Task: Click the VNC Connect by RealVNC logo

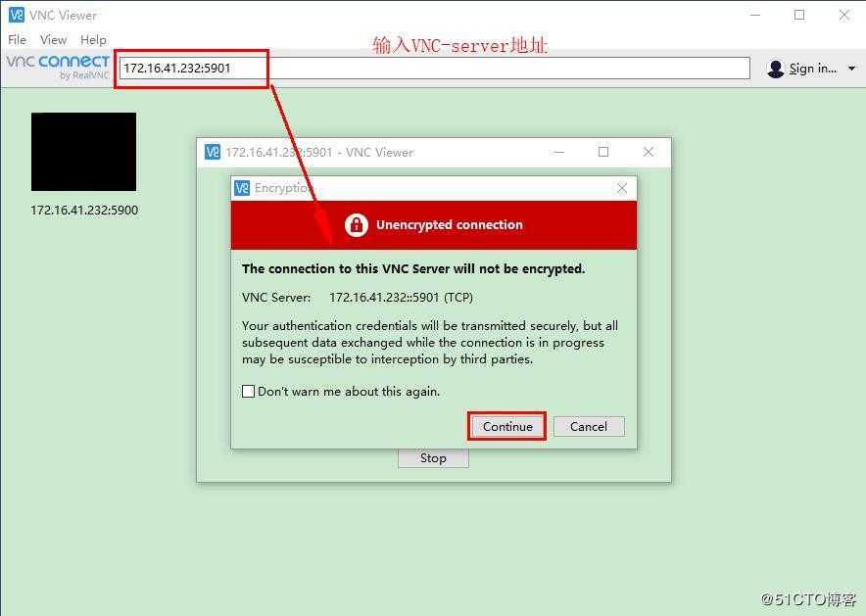Action: pyautogui.click(x=58, y=67)
